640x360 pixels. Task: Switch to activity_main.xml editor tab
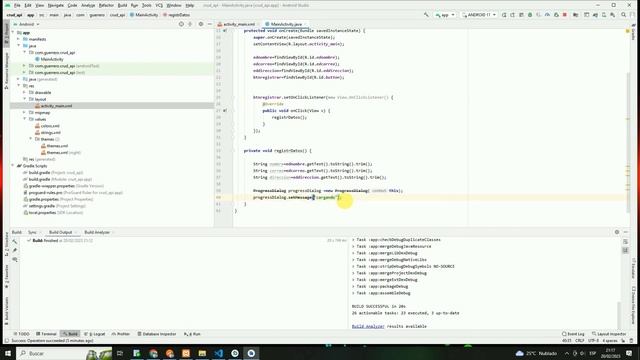tap(239, 24)
